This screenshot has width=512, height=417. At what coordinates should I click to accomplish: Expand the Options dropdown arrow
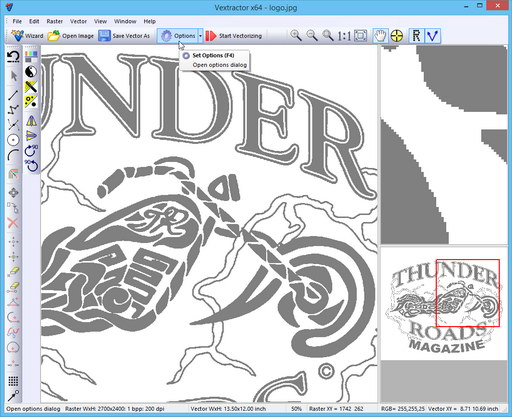point(200,36)
